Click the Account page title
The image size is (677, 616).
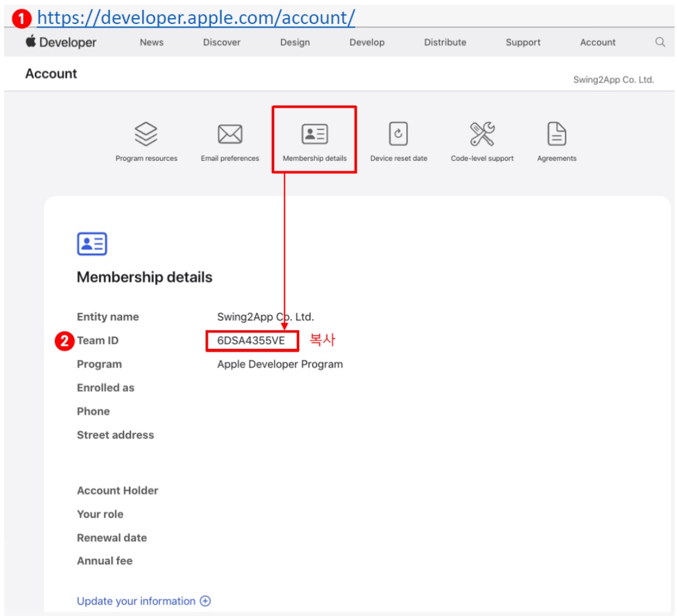click(51, 73)
